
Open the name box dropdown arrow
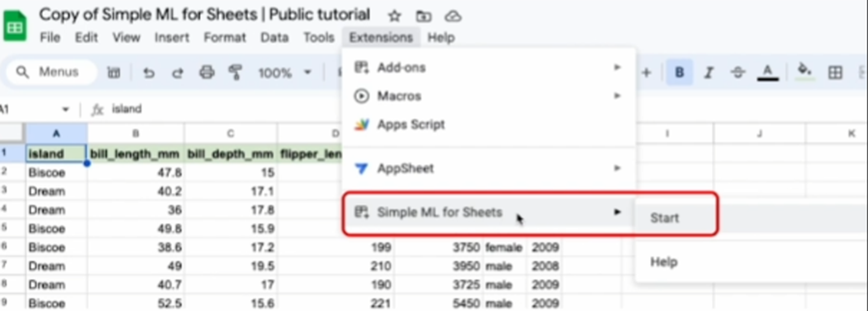[66, 109]
